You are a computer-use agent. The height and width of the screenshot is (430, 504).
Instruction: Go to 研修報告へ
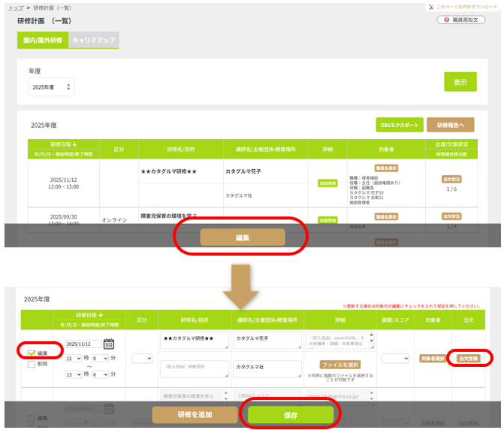point(451,125)
